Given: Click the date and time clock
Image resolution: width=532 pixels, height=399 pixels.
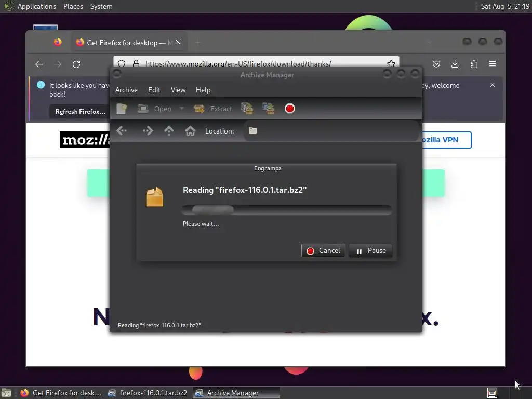Looking at the screenshot, I should pyautogui.click(x=505, y=6).
